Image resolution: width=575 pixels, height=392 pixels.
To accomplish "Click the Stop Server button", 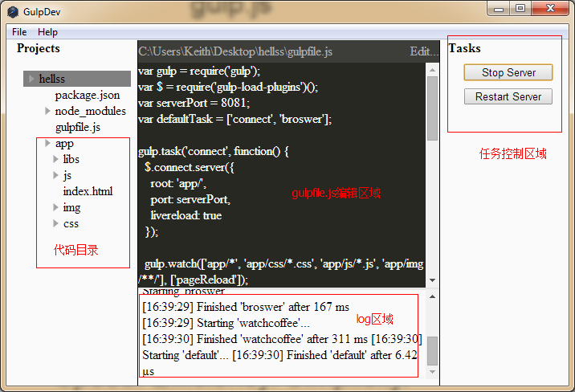I will pyautogui.click(x=508, y=72).
